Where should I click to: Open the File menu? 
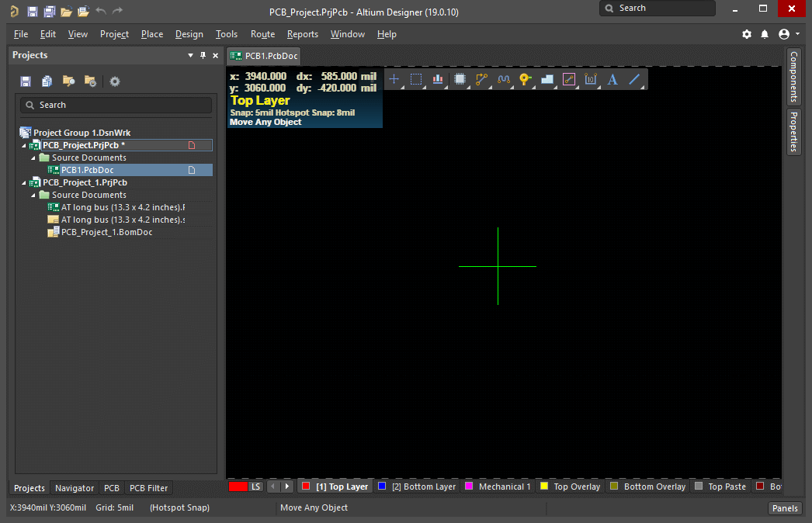(x=21, y=34)
